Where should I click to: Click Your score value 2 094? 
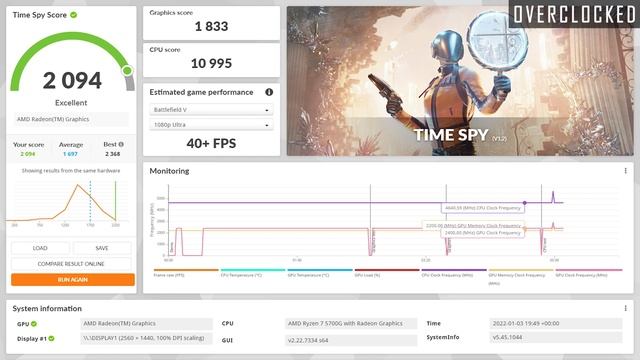(x=28, y=154)
